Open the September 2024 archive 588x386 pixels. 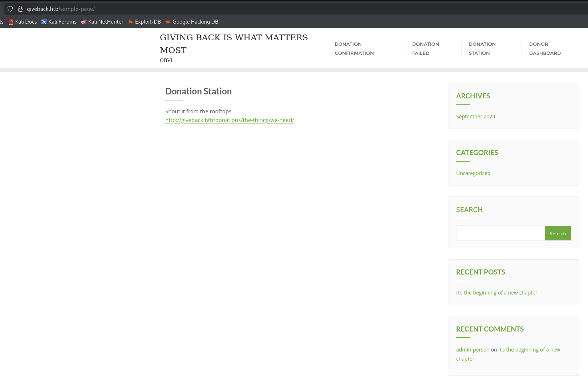pyautogui.click(x=475, y=116)
